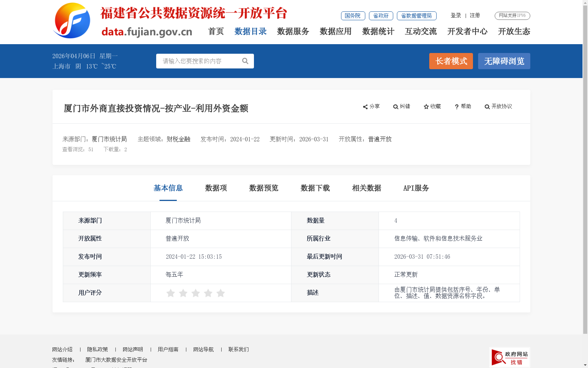
Task: Switch to the API服务 tab
Action: pos(416,188)
